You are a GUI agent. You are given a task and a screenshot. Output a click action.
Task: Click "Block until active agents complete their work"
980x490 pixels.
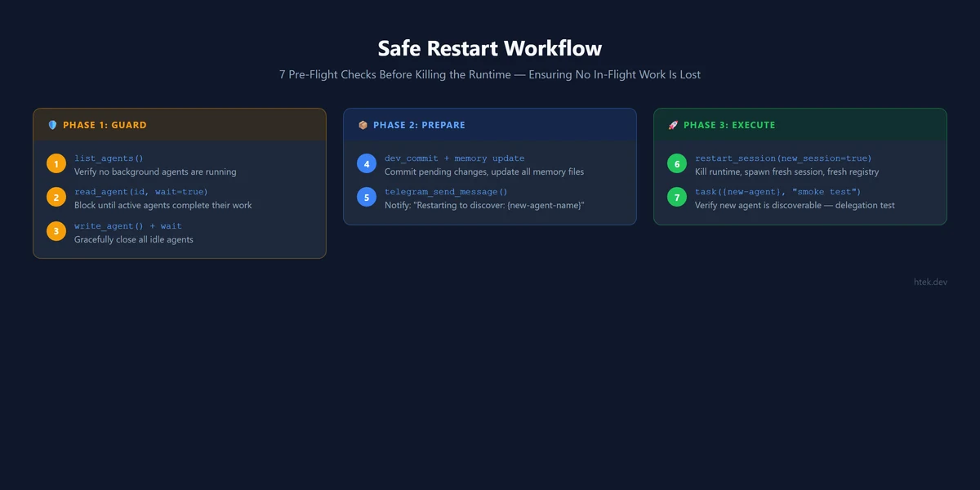(163, 205)
